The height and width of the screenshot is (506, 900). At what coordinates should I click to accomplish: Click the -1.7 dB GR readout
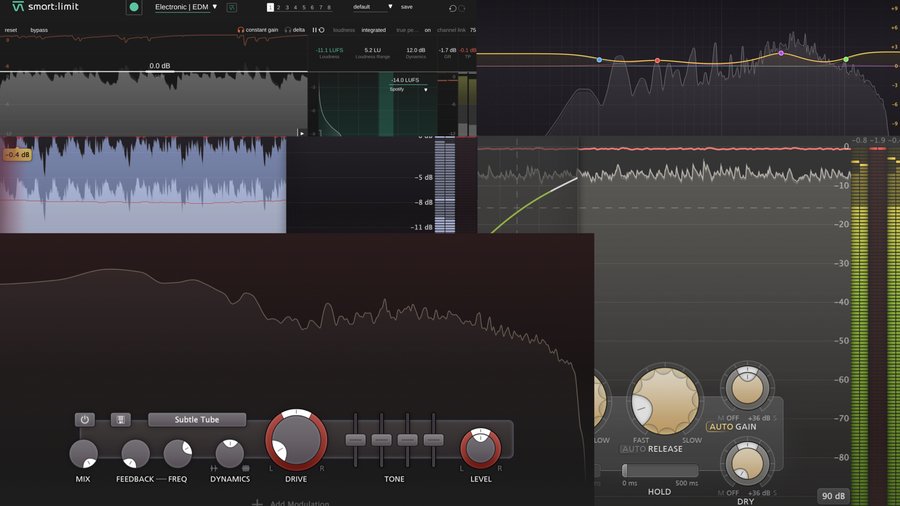[447, 50]
